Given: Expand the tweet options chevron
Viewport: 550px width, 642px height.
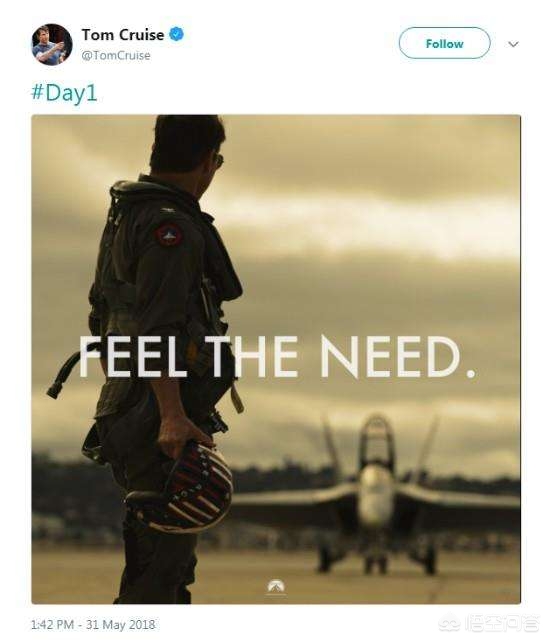Looking at the screenshot, I should 513,44.
